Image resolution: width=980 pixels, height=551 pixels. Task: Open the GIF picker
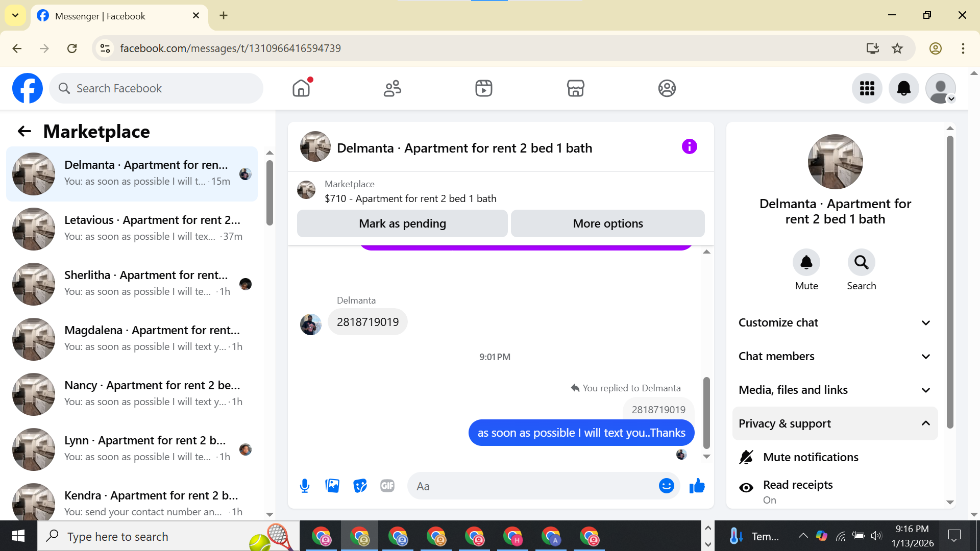[x=387, y=486]
